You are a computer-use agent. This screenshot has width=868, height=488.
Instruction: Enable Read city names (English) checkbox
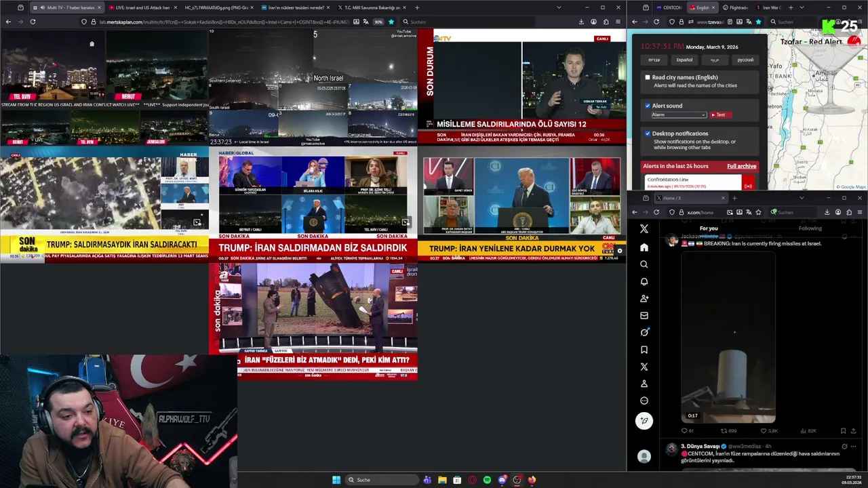coord(648,77)
